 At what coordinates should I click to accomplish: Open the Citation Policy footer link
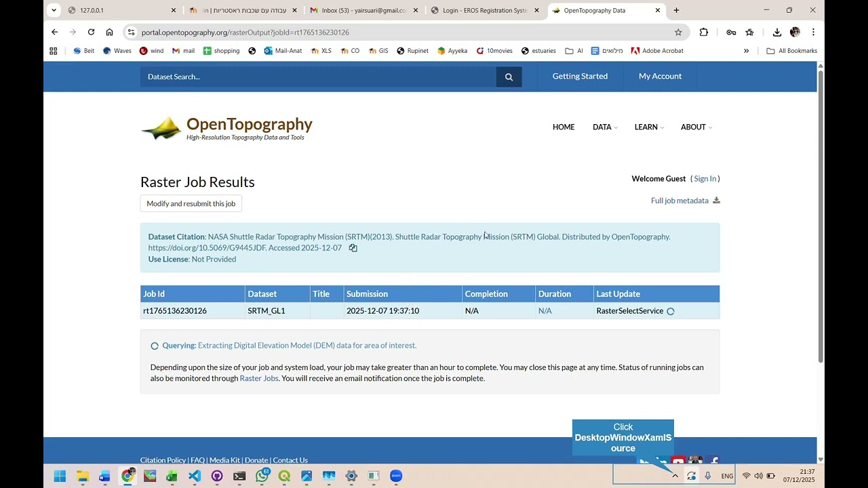(163, 460)
